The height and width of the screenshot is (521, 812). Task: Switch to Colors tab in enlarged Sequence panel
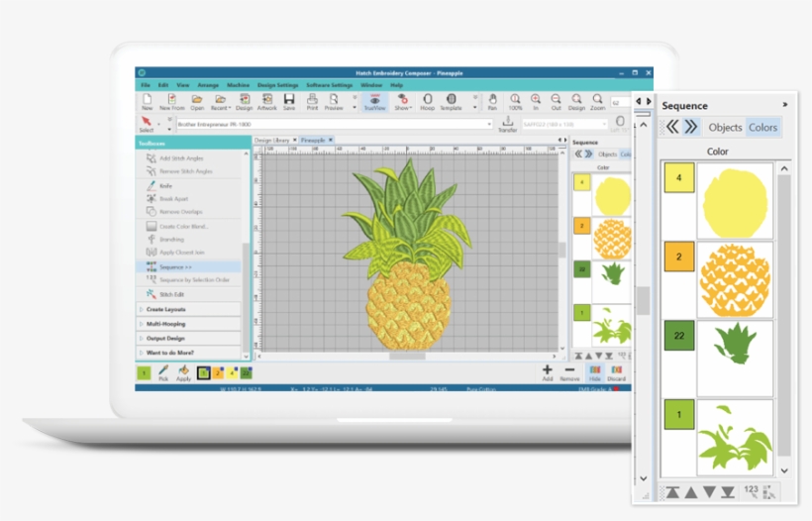[762, 128]
